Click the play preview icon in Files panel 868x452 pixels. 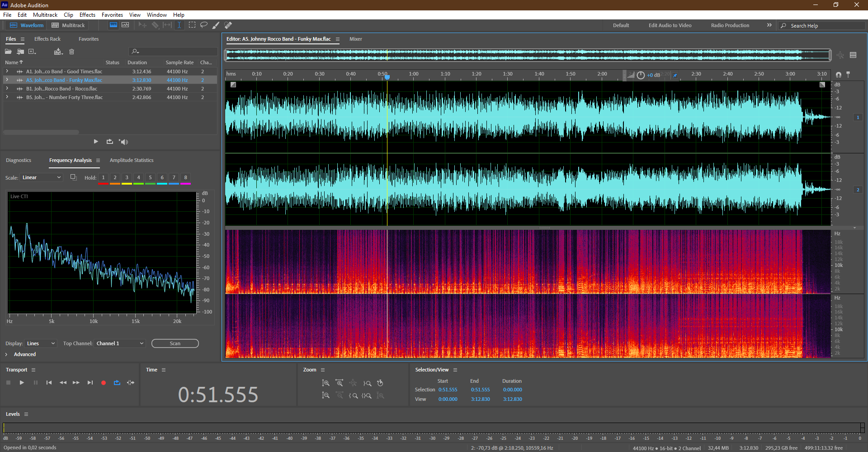point(96,142)
